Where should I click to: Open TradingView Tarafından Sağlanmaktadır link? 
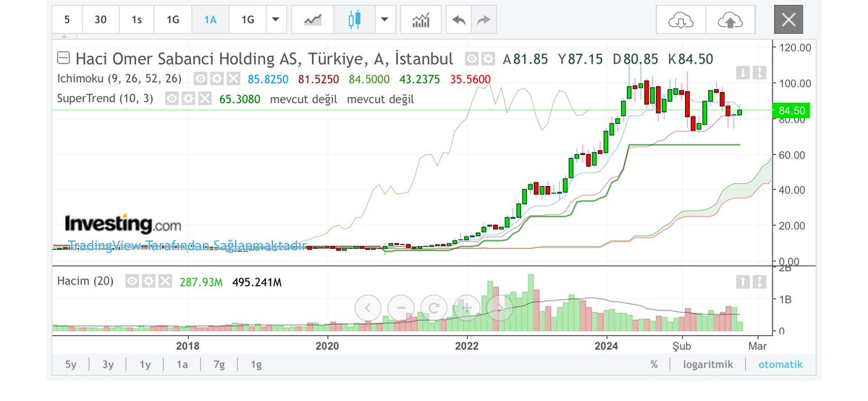tap(187, 245)
